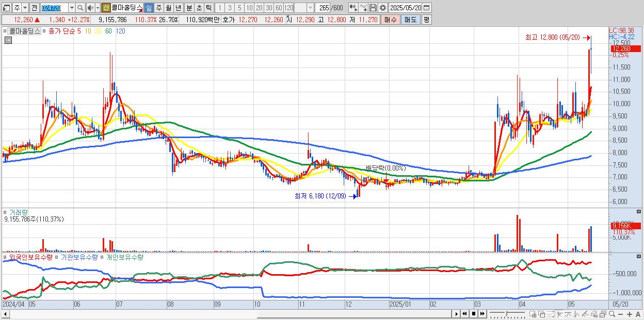Click the stop button in playback controls
Viewport: 644px width, 320px height.
tap(474, 314)
